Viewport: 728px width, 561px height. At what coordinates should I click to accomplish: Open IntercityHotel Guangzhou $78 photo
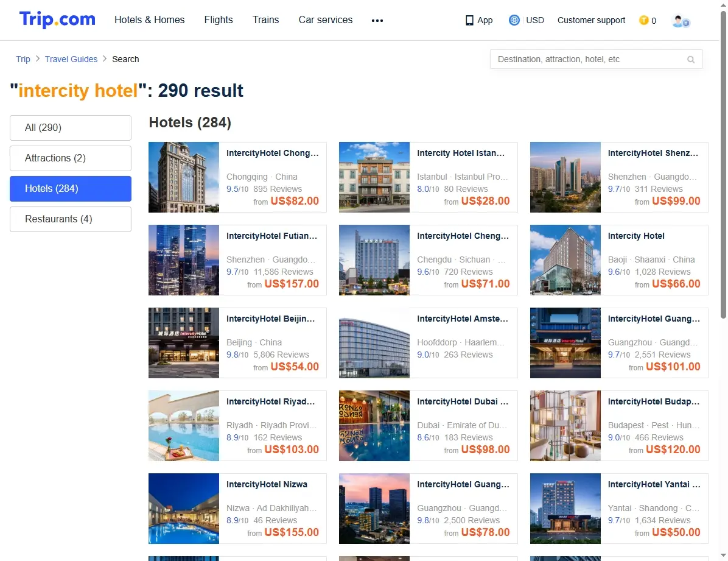click(x=374, y=509)
